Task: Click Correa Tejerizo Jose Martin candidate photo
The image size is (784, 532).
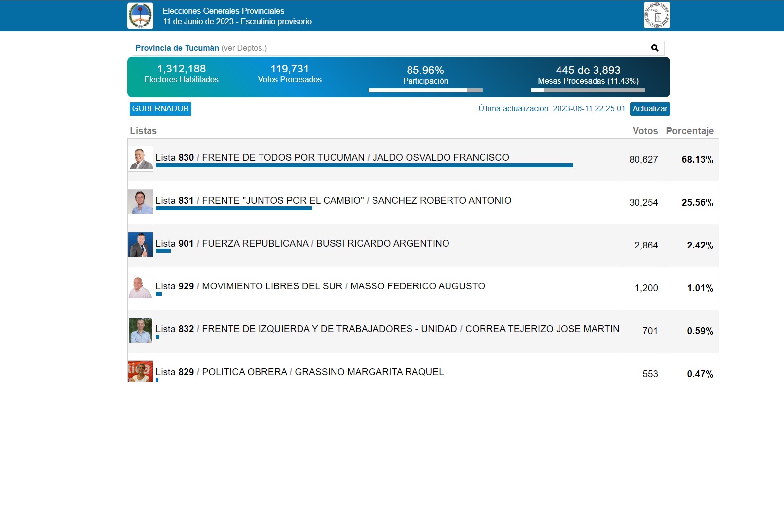Action: point(141,330)
